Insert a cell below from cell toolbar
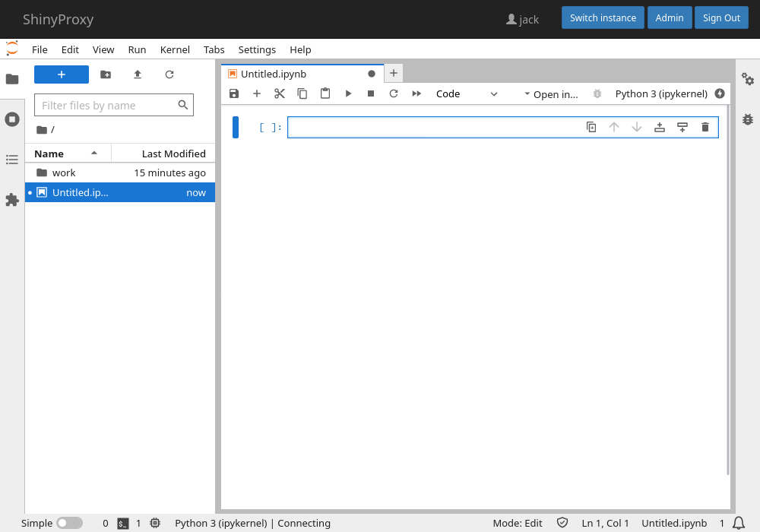Screen dimensions: 760x532 coord(682,127)
